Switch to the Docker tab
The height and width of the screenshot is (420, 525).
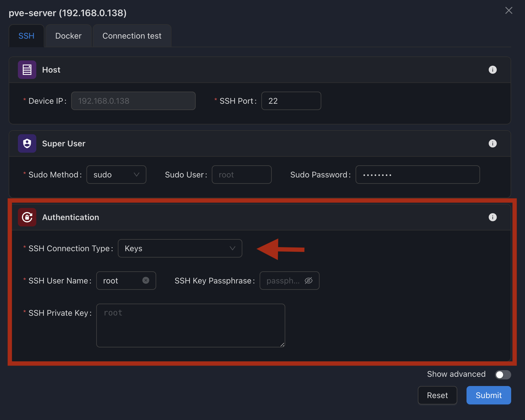(x=69, y=36)
